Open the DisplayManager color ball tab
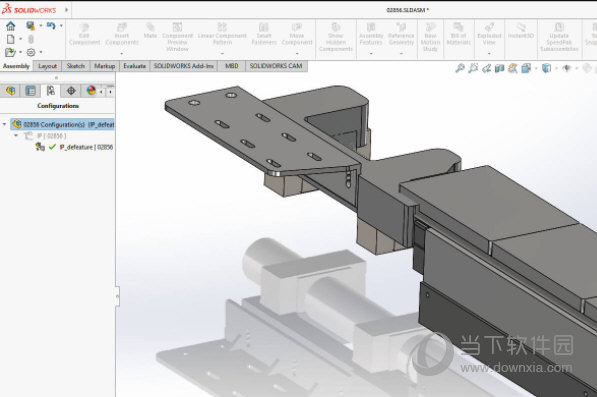The image size is (597, 397). click(91, 91)
